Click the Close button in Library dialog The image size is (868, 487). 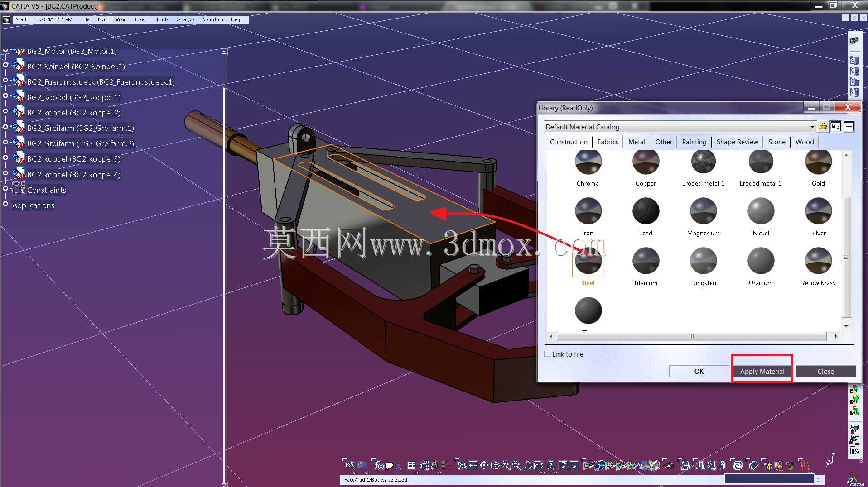click(825, 371)
